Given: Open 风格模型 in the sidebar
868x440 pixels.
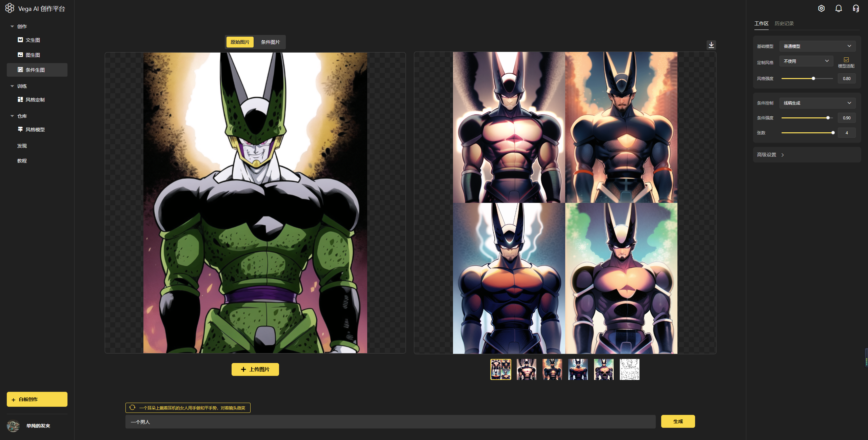Looking at the screenshot, I should [x=35, y=130].
